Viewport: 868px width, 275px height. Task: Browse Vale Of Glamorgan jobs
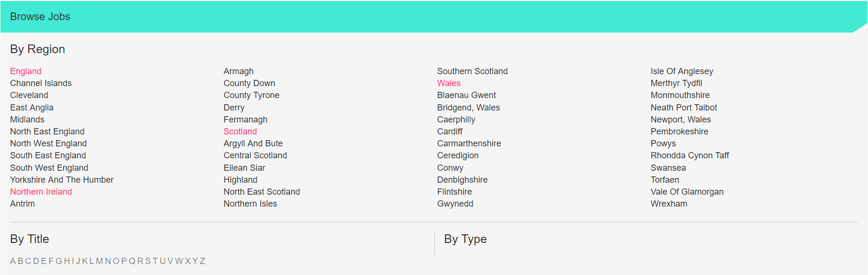tap(687, 192)
